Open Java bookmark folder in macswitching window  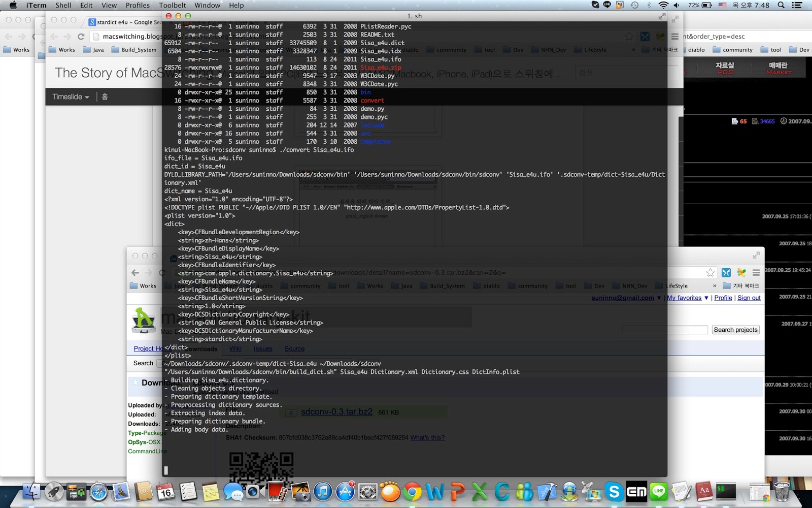pos(93,50)
